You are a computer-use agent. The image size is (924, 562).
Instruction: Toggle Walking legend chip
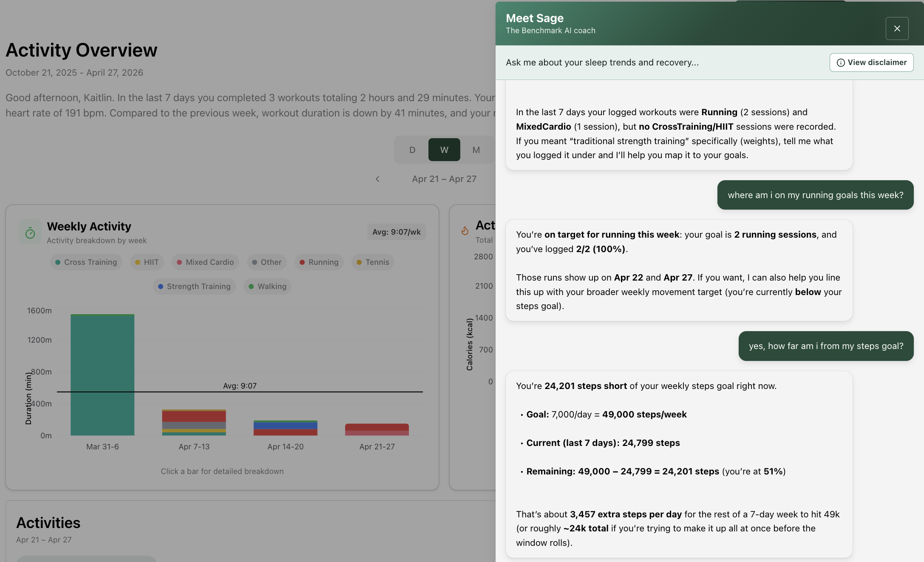[x=268, y=287]
